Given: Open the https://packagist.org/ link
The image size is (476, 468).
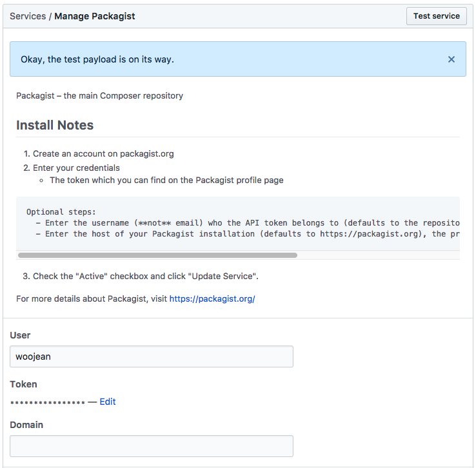Looking at the screenshot, I should click(212, 298).
